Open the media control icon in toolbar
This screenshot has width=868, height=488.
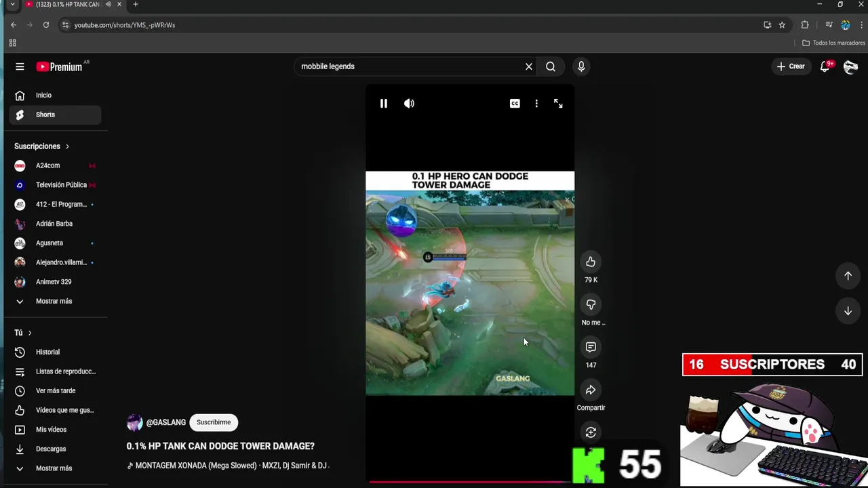[x=829, y=25]
